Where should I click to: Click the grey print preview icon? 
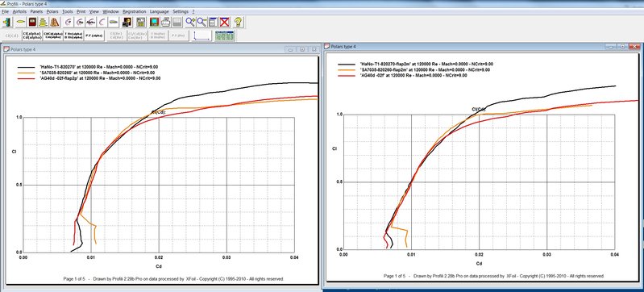tap(177, 22)
